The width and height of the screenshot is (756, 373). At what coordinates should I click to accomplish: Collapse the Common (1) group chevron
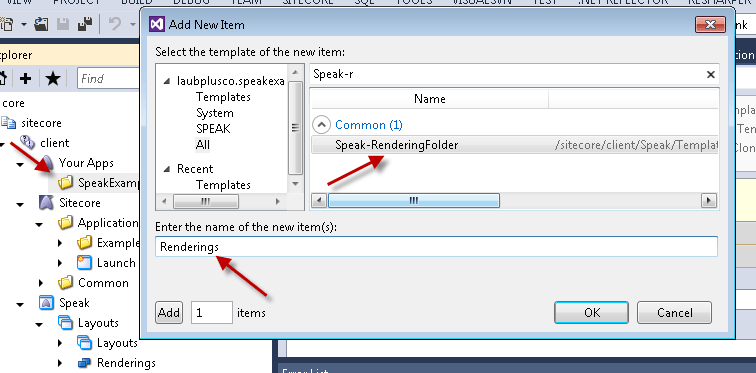(321, 125)
